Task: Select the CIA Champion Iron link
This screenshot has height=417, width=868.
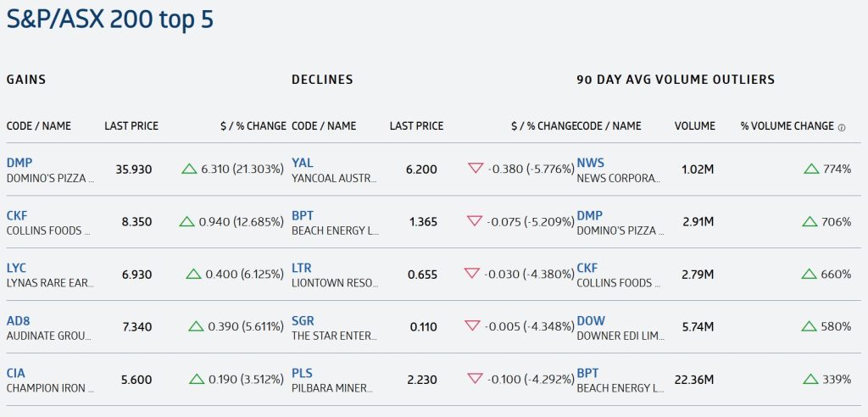Action: tap(15, 373)
